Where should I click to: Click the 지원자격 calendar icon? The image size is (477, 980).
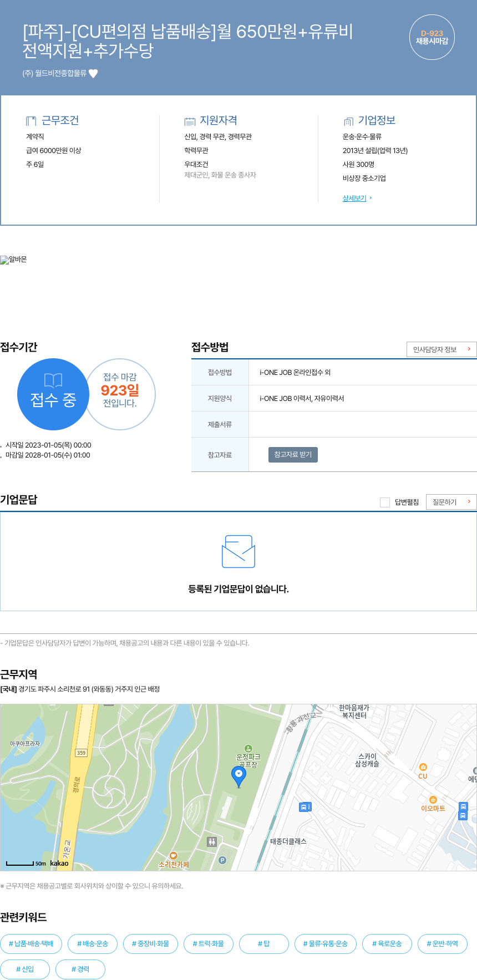point(190,121)
